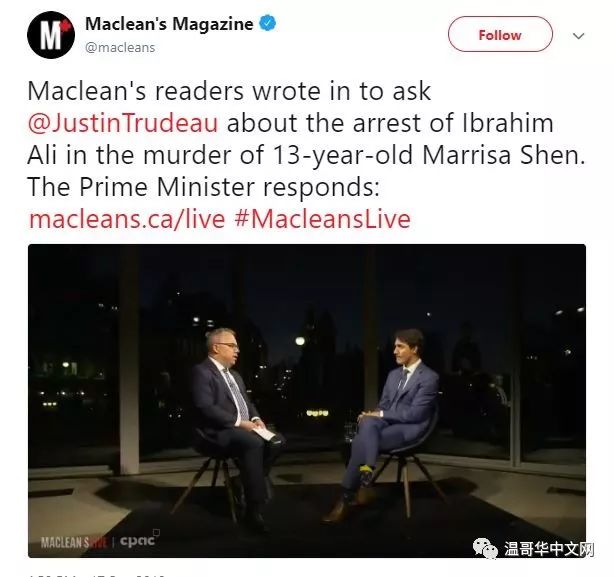Click the cpac logo in the video

tap(138, 541)
